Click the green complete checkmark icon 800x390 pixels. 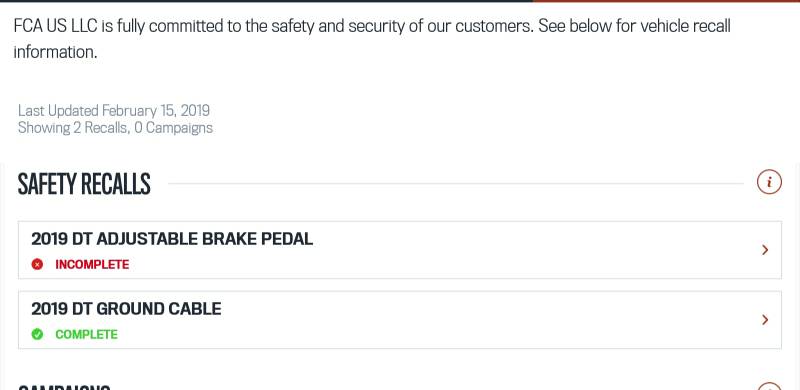[x=37, y=334]
